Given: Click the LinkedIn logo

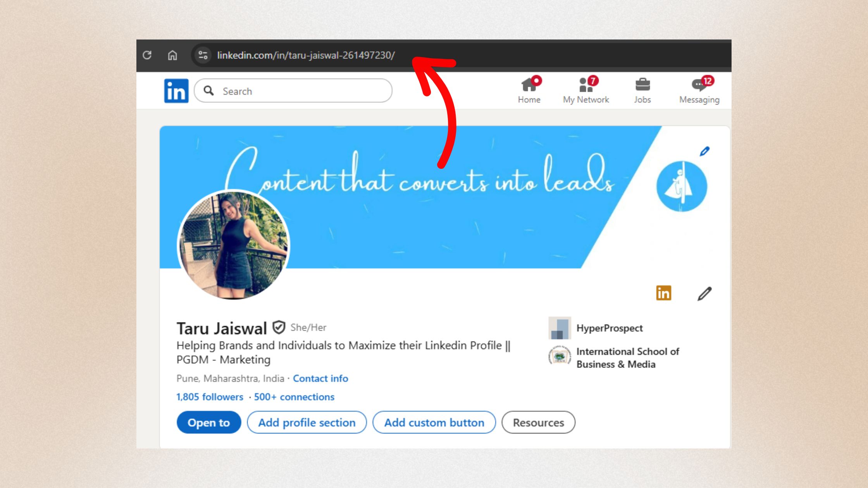Looking at the screenshot, I should pos(176,90).
